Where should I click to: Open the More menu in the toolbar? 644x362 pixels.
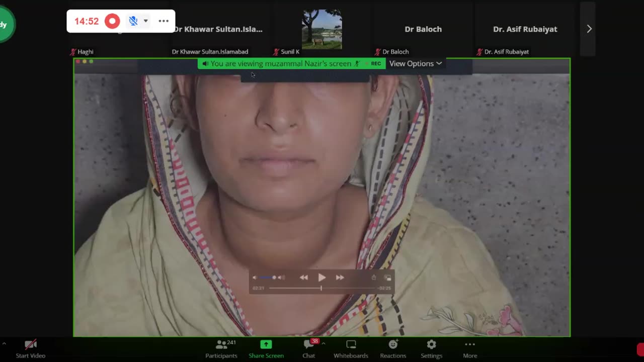470,348
